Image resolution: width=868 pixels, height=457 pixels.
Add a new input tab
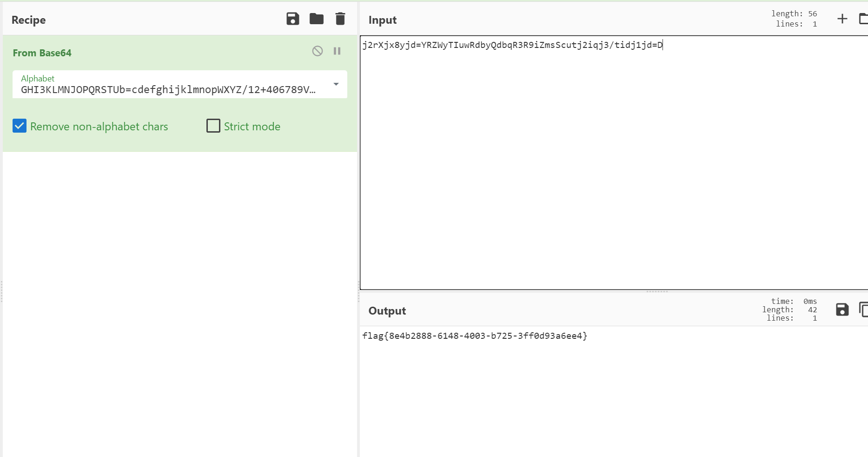(842, 19)
